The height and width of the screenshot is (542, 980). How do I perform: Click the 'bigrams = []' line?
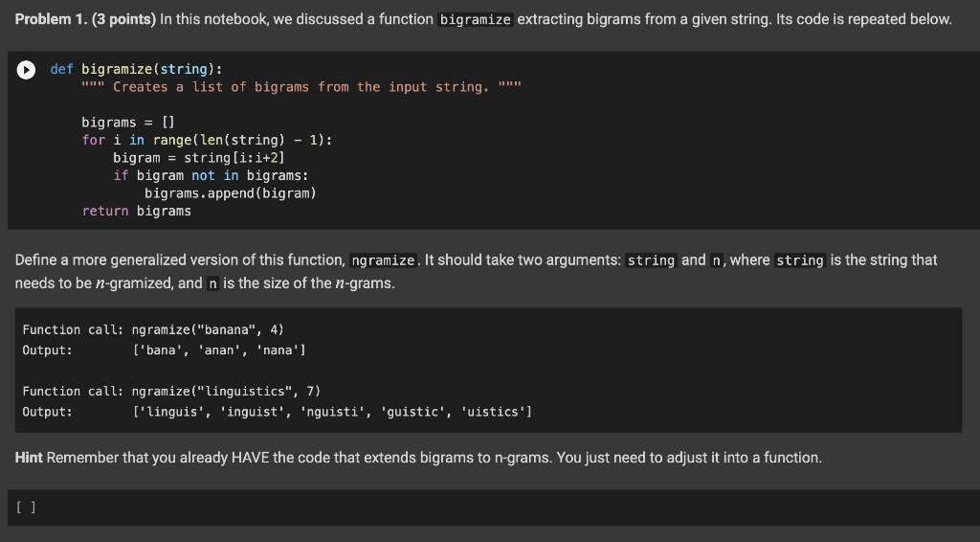pyautogui.click(x=128, y=122)
